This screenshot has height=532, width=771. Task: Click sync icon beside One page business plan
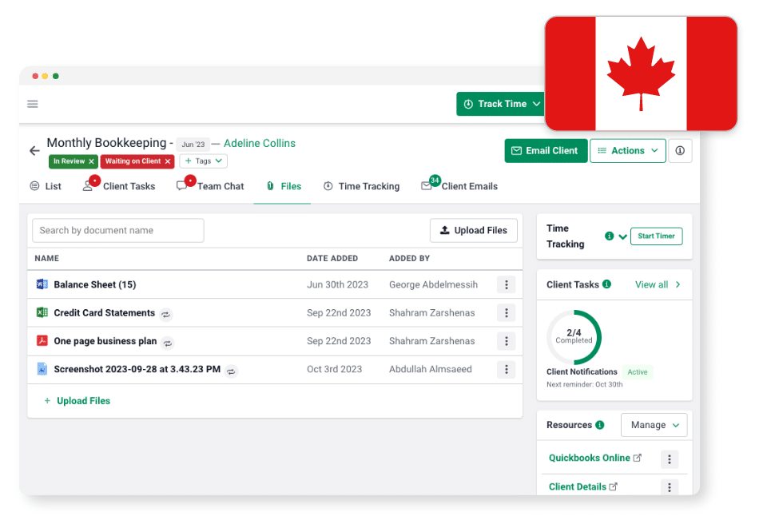coord(168,343)
